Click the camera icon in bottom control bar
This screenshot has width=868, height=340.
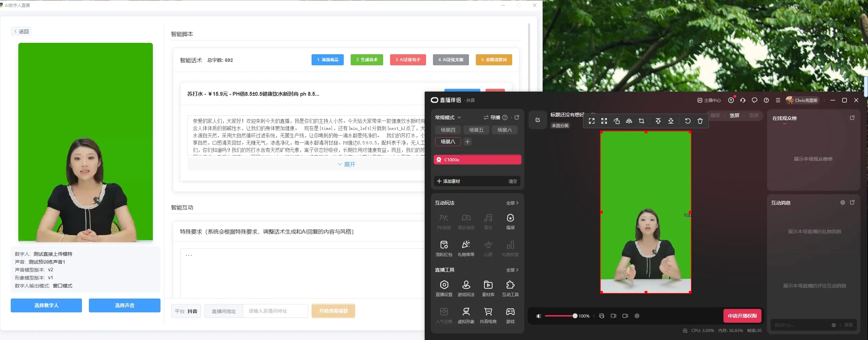[x=625, y=316]
